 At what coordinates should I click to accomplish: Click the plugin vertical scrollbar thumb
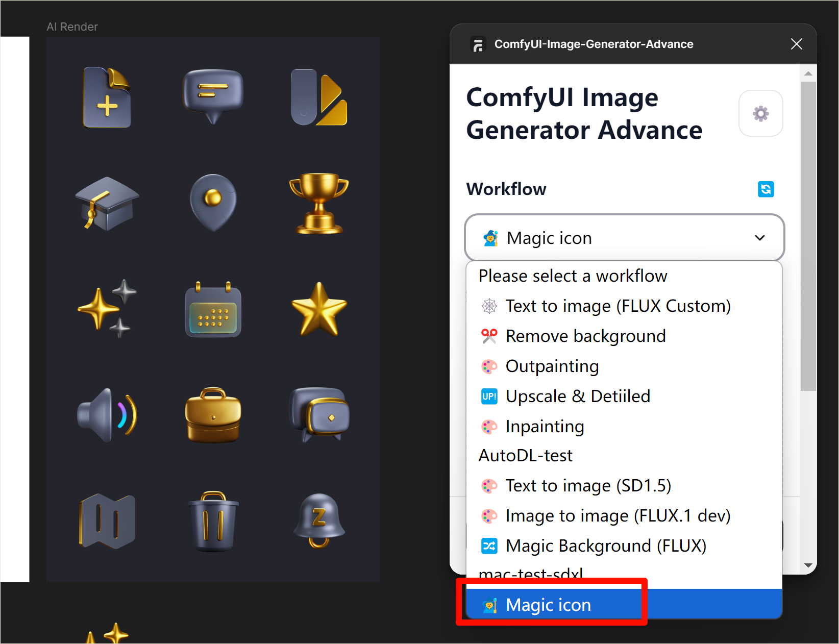tap(808, 236)
